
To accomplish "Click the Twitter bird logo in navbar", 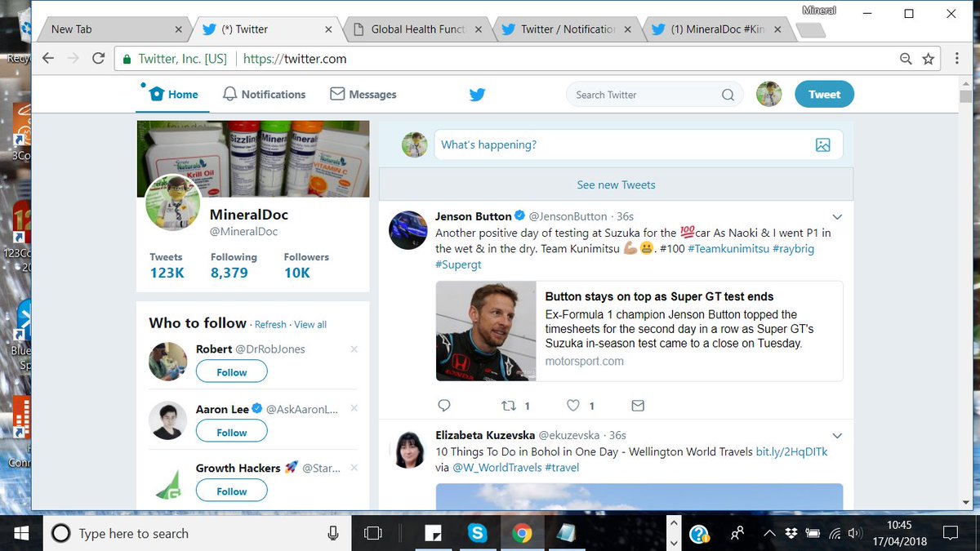I will (478, 95).
